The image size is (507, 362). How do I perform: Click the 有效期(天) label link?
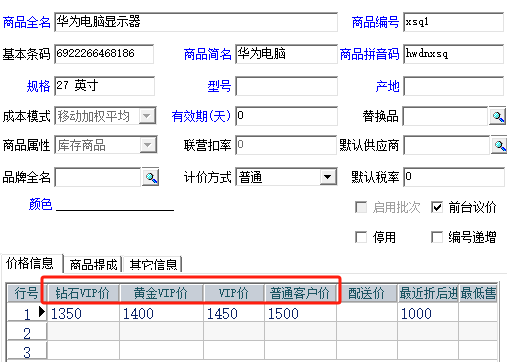click(x=201, y=116)
